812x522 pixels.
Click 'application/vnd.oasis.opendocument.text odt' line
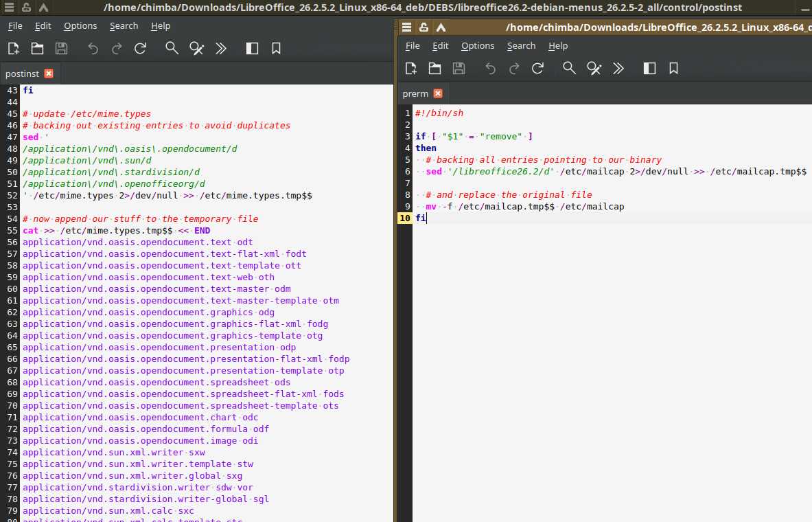(x=138, y=242)
